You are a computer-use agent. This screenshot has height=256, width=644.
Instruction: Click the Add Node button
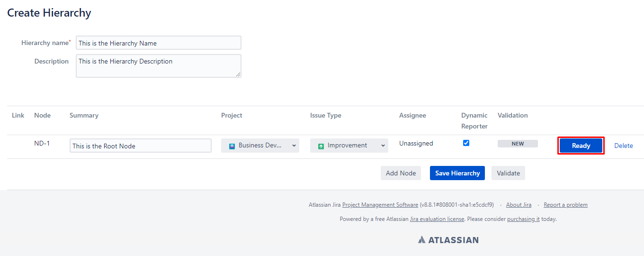(x=401, y=173)
